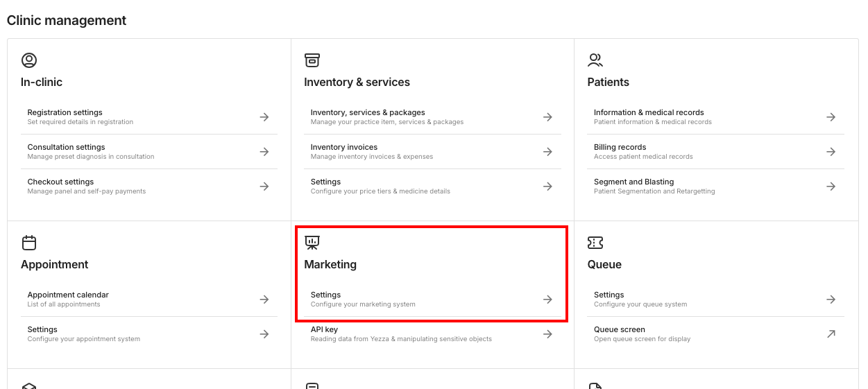This screenshot has width=868, height=389.
Task: Open API key page
Action: pyautogui.click(x=432, y=334)
